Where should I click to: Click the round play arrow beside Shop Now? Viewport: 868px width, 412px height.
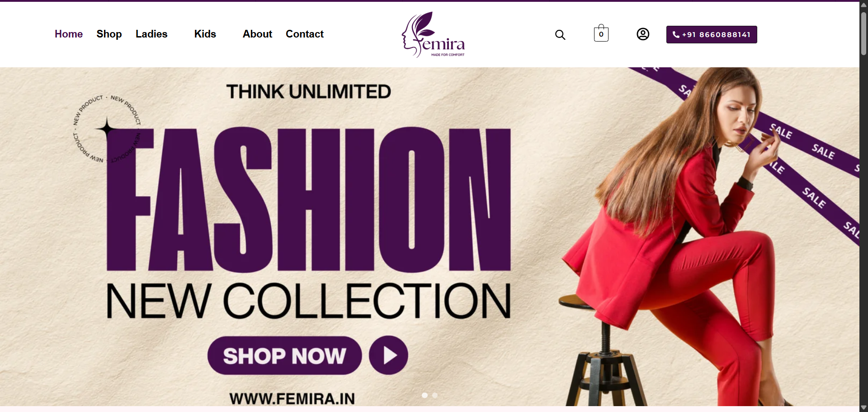coord(388,355)
